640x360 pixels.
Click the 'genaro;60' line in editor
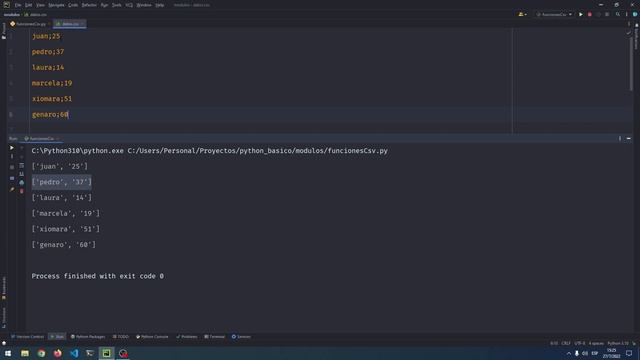[50, 114]
